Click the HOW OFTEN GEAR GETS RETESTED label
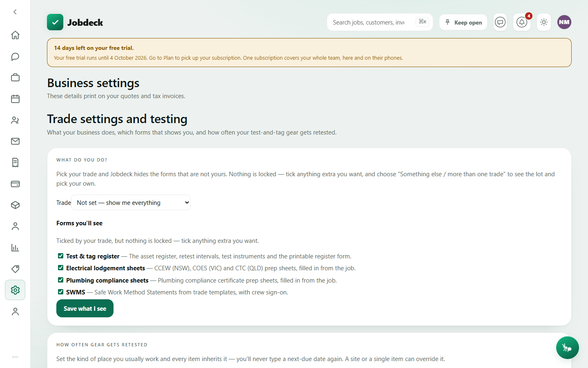The height and width of the screenshot is (368, 588). (102, 345)
